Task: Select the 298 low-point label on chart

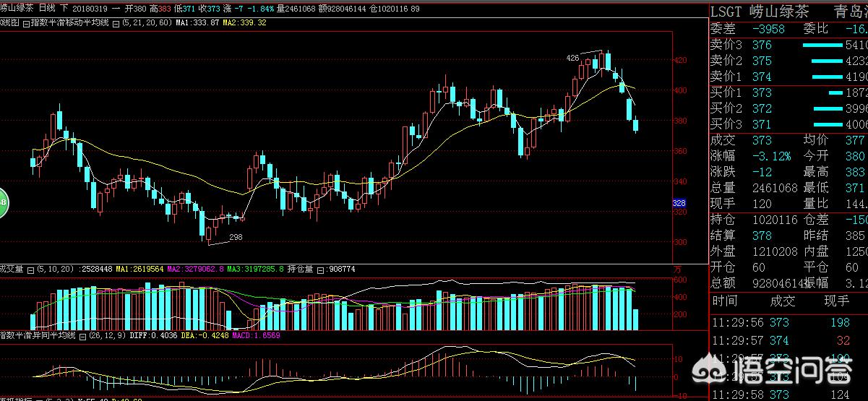Action: pyautogui.click(x=236, y=236)
